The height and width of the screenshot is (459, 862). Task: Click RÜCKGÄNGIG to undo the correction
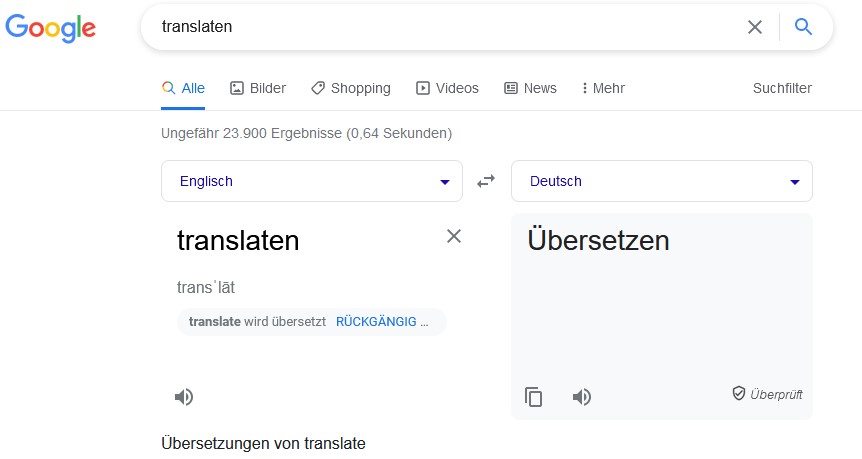(x=380, y=322)
